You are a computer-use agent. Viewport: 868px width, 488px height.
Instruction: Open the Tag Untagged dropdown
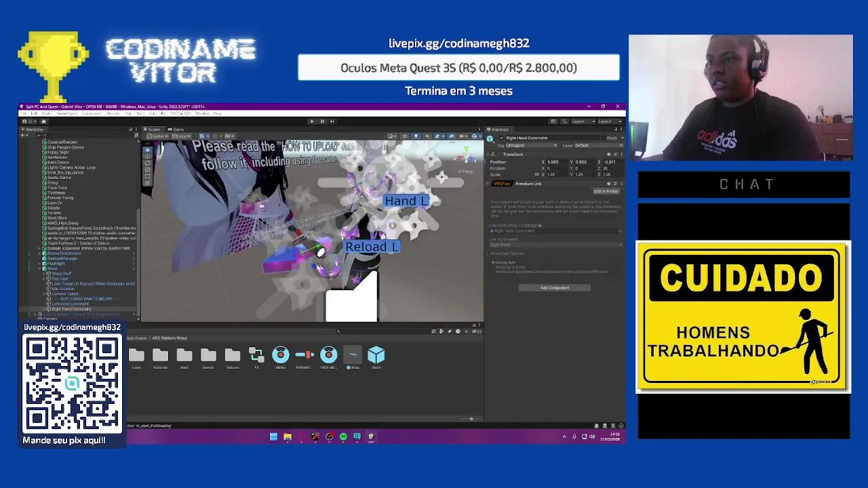click(x=532, y=146)
